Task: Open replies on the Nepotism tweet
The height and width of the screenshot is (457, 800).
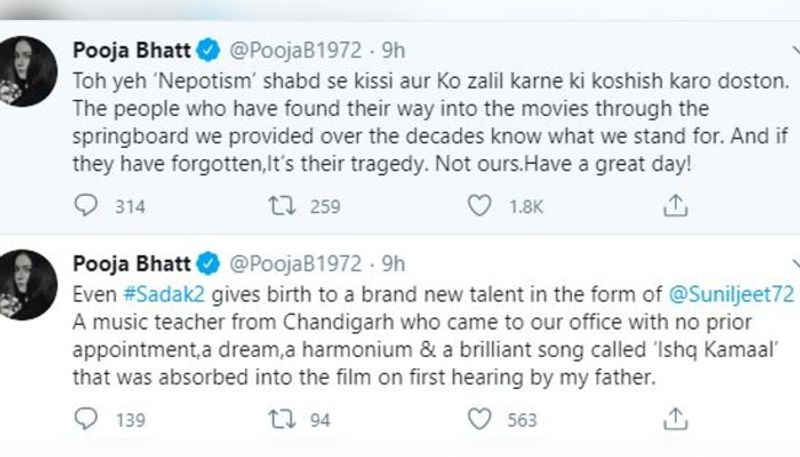Action: point(86,206)
